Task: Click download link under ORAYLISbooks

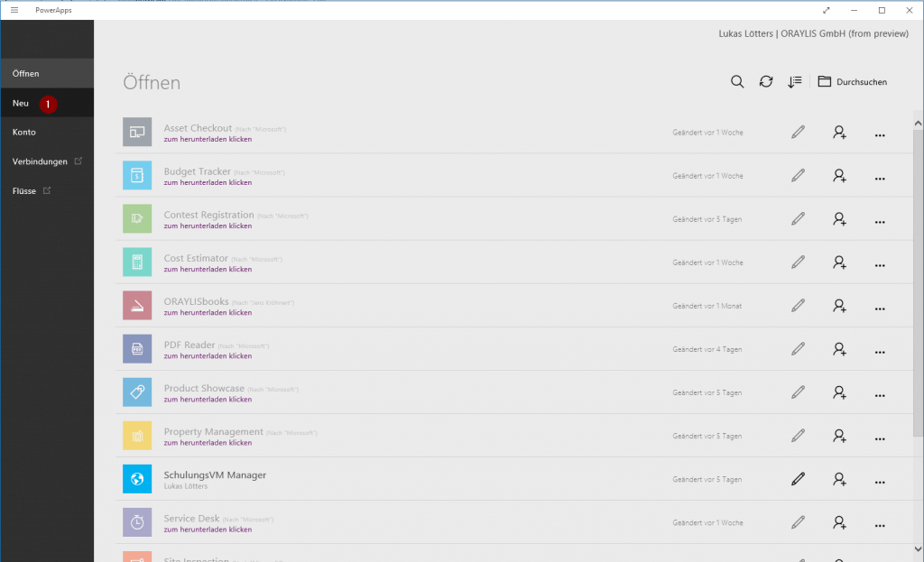Action: 208,313
